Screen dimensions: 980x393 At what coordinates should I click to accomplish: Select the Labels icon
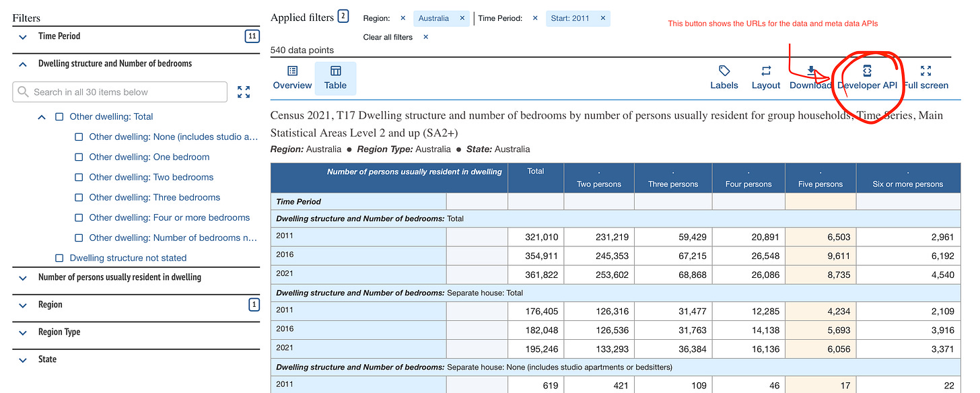pos(724,72)
